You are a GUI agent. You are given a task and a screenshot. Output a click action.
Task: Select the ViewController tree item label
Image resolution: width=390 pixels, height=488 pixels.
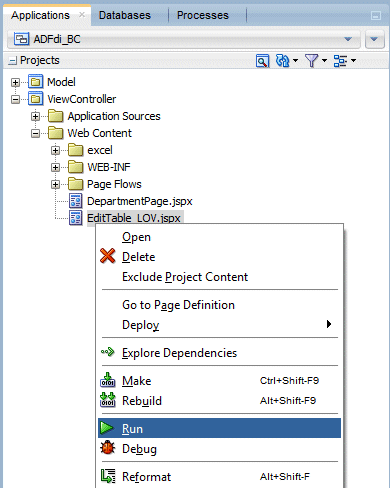(x=82, y=99)
